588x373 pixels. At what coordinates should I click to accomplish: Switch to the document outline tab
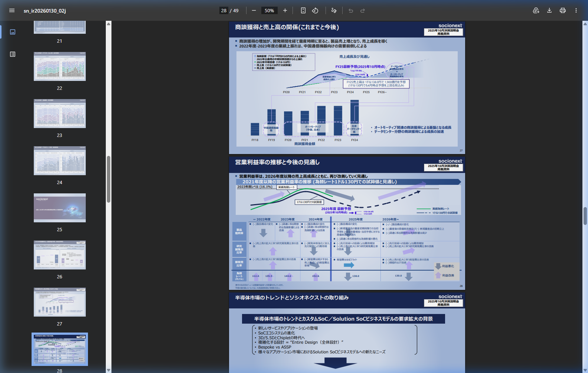tap(13, 54)
